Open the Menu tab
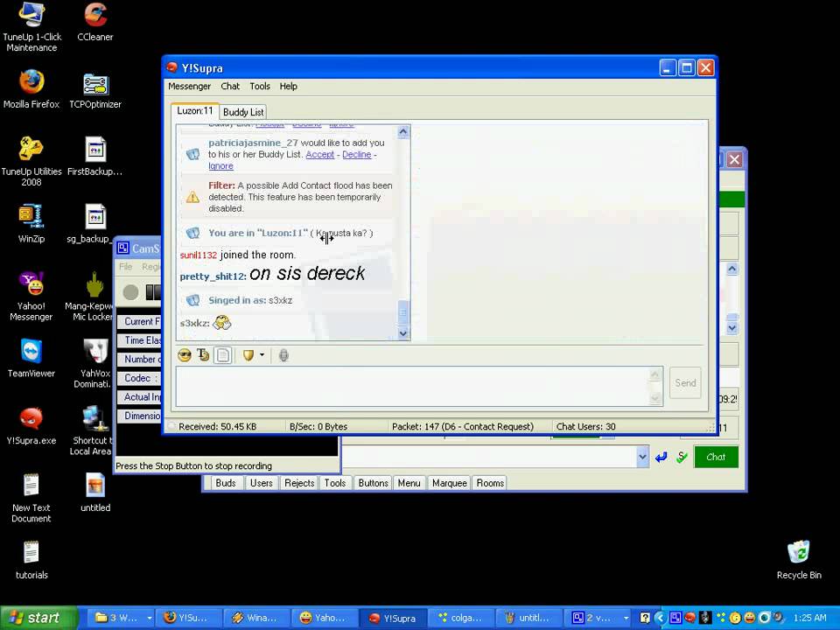This screenshot has height=630, width=840. pyautogui.click(x=409, y=483)
